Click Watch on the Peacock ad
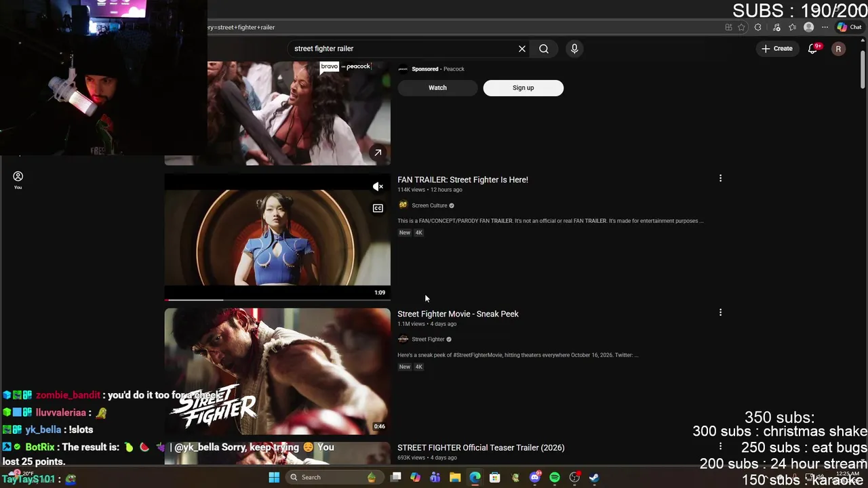The width and height of the screenshot is (868, 488). (x=437, y=87)
